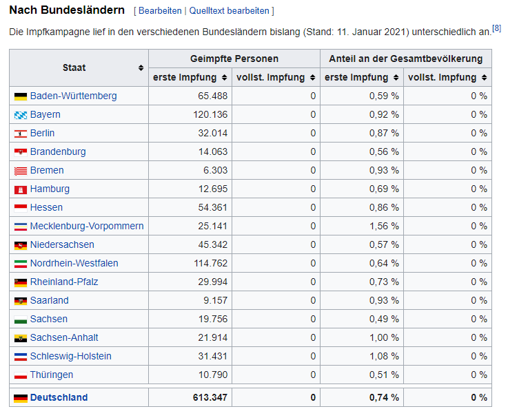
Task: Sort by erste Impfung under Geimpfte Personen
Action: pos(223,78)
